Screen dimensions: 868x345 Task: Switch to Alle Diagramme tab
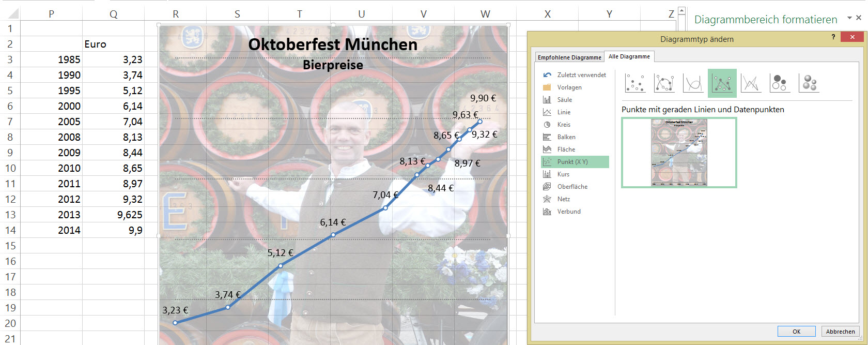[629, 56]
